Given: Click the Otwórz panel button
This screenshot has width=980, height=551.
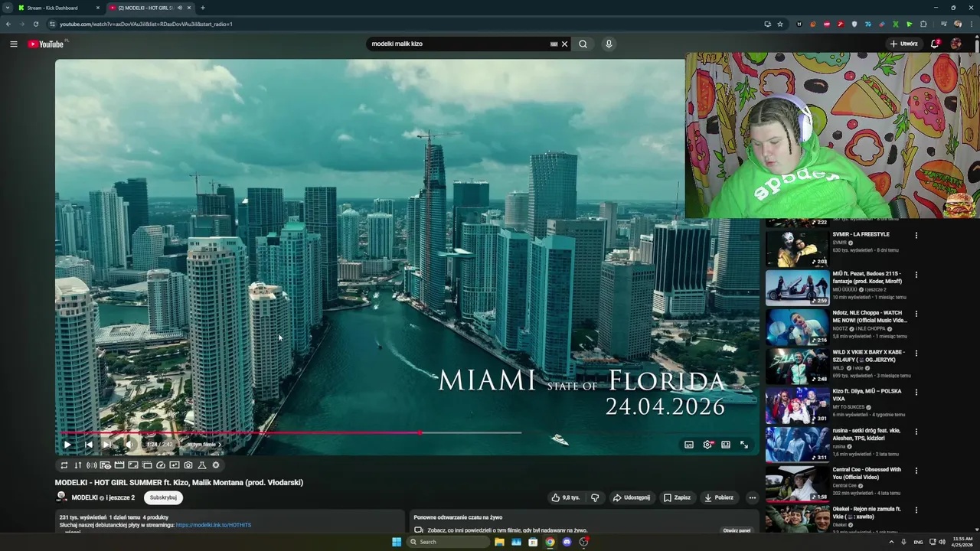Looking at the screenshot, I should click(737, 530).
